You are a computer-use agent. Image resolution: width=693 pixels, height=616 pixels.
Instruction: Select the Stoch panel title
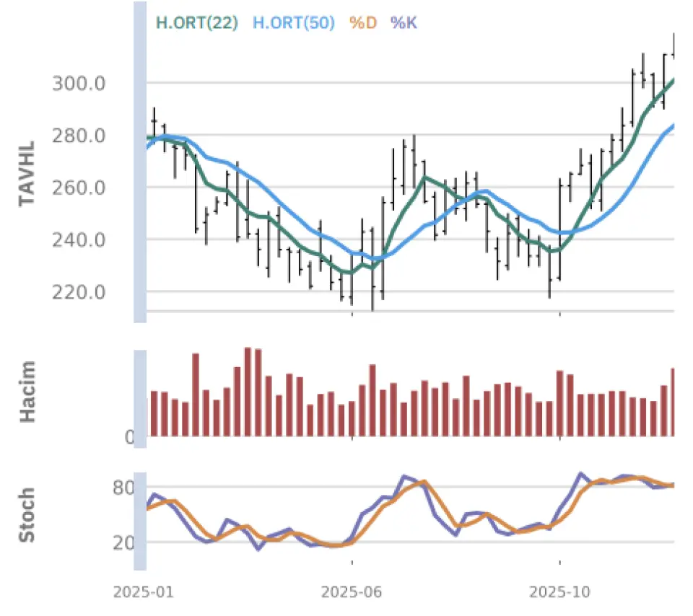(x=27, y=515)
